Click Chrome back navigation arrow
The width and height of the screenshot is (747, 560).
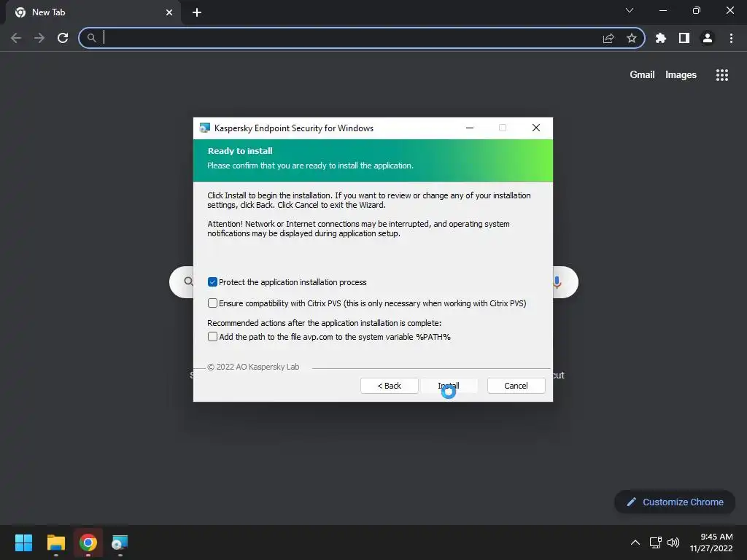[16, 38]
